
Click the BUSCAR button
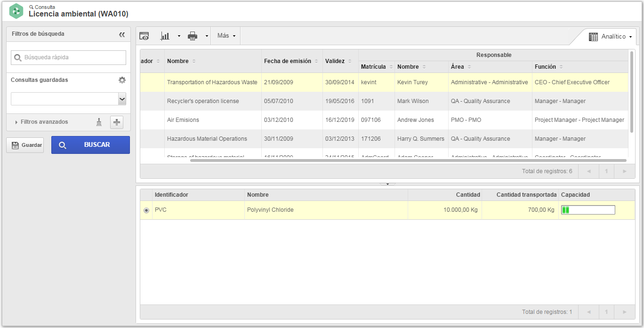coord(90,145)
